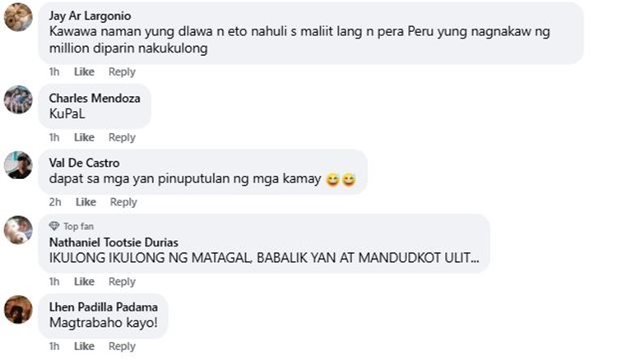
Task: Reply to Jay Ar Largonio's comment
Action: pyautogui.click(x=122, y=71)
